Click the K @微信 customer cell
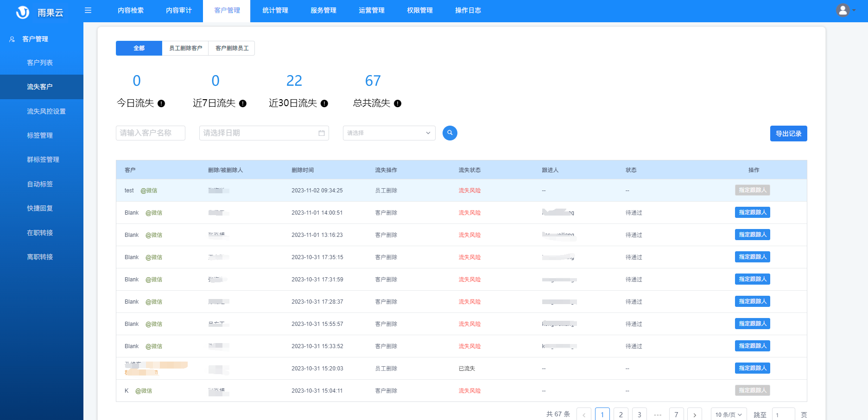The image size is (868, 420). [x=138, y=391]
